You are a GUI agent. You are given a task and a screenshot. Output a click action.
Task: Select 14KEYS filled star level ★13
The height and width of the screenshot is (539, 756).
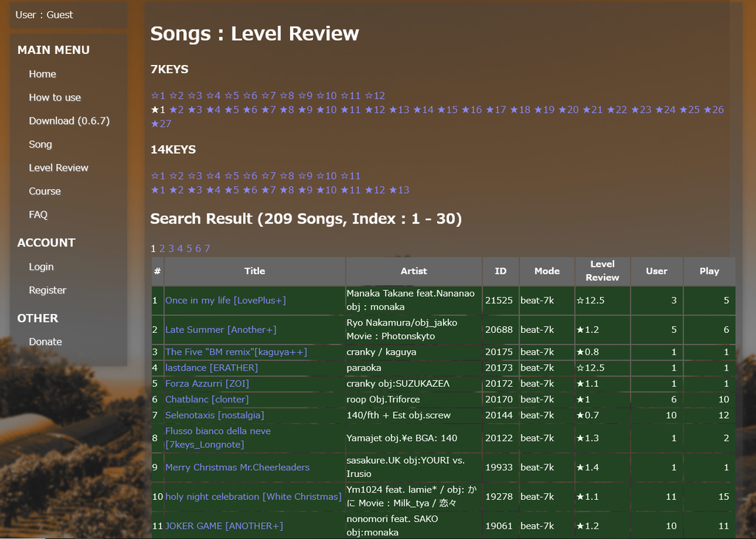coord(399,190)
